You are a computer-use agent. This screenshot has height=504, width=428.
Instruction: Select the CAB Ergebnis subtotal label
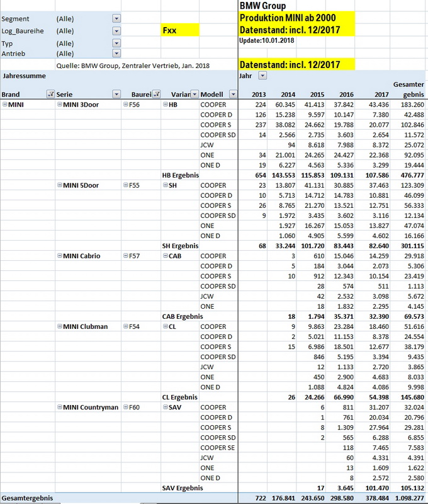(x=183, y=317)
